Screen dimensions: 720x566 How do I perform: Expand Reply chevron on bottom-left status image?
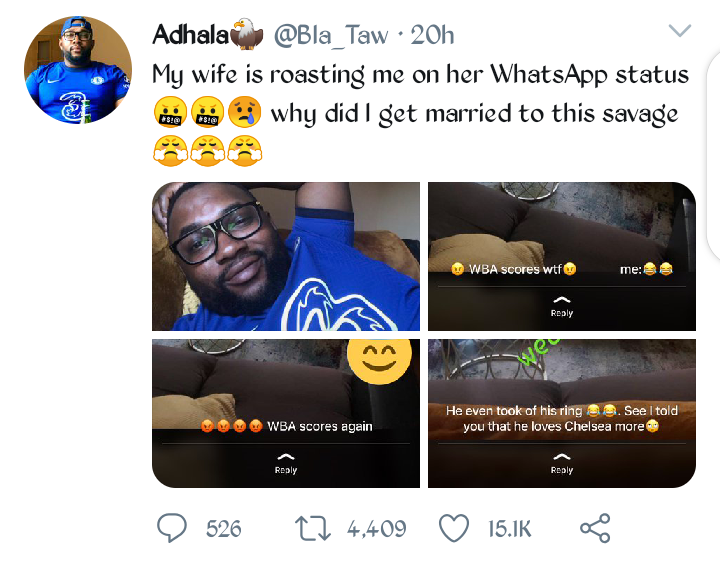pos(286,460)
